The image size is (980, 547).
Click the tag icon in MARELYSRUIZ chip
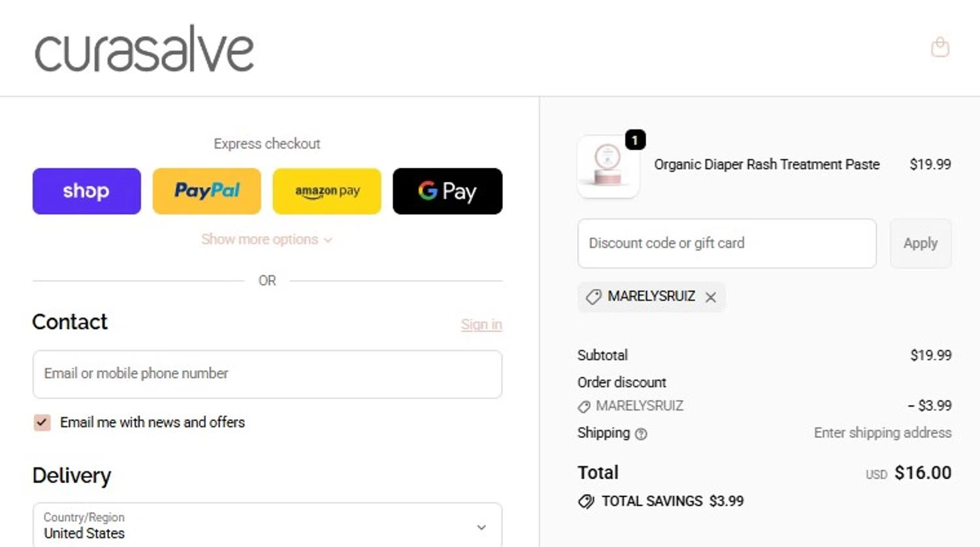[x=593, y=297]
